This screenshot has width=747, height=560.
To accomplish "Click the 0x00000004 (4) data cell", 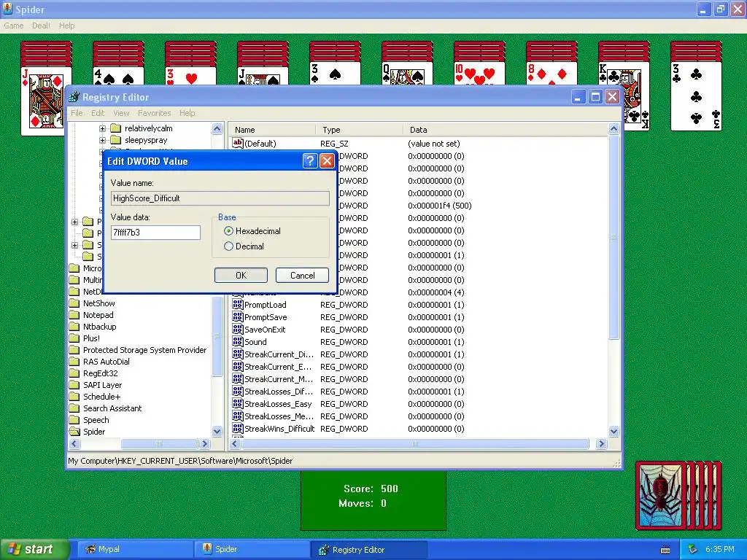I will coord(436,292).
